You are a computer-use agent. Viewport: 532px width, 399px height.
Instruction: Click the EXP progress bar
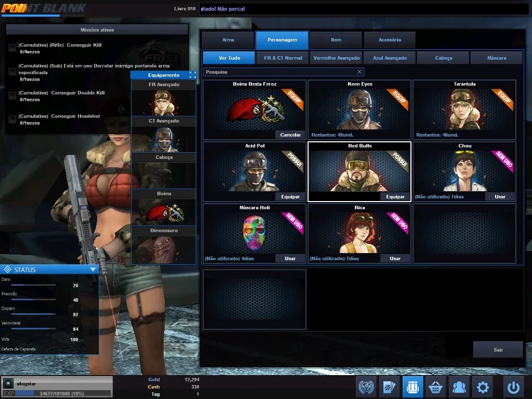[63, 393]
